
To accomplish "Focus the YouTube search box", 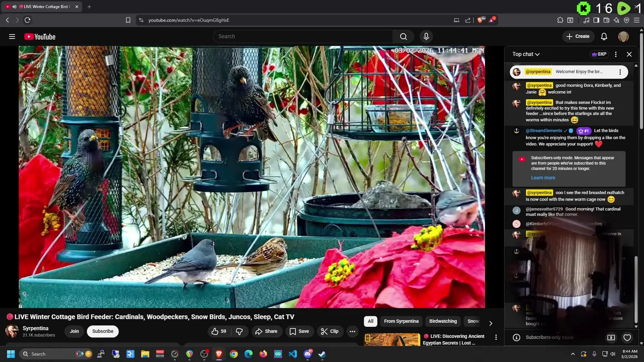I will click(x=303, y=36).
